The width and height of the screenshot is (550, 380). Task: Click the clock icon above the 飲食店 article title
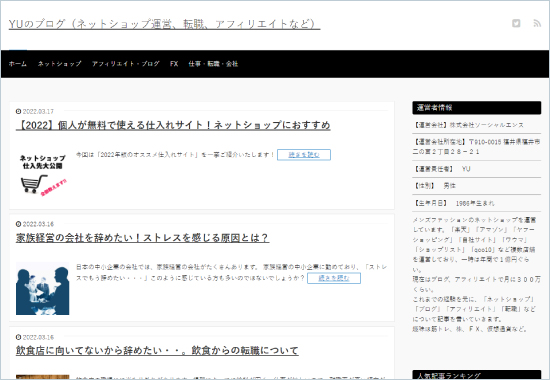(x=19, y=337)
